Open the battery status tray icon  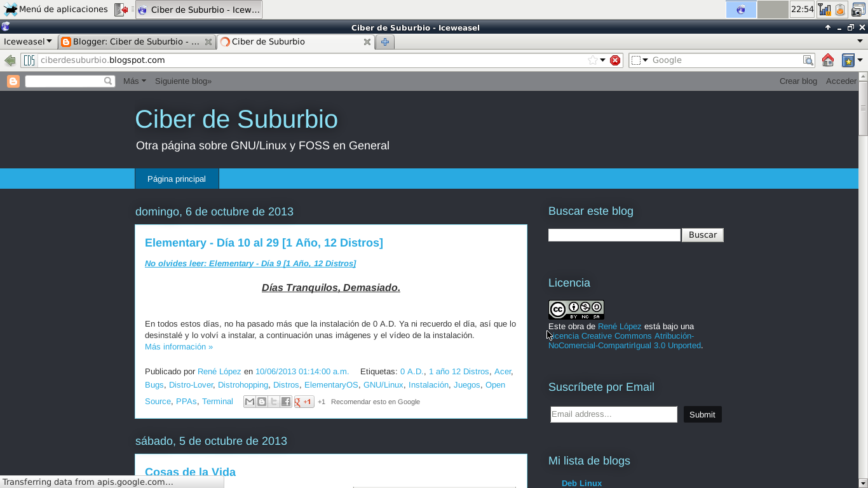[x=840, y=10]
